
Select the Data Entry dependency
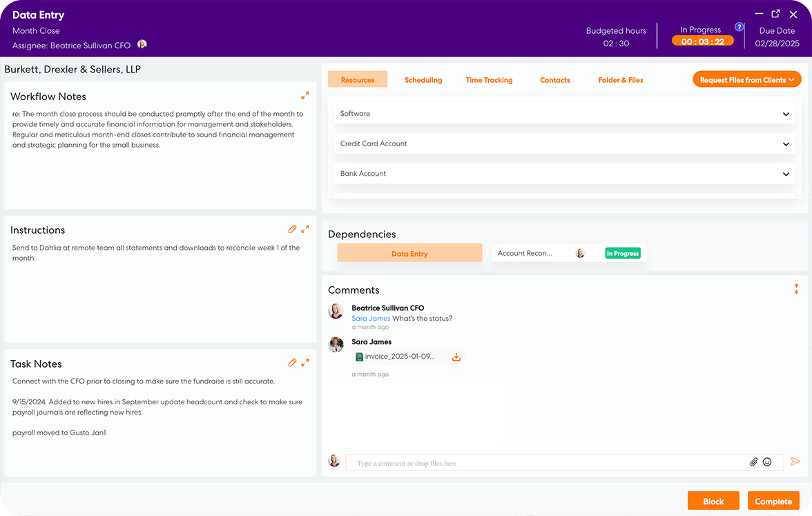(409, 253)
